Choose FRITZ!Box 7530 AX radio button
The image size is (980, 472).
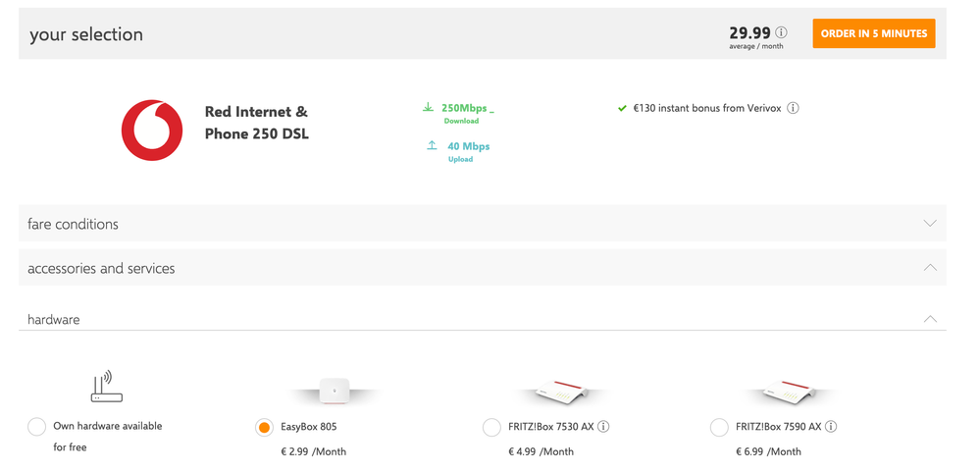point(491,427)
